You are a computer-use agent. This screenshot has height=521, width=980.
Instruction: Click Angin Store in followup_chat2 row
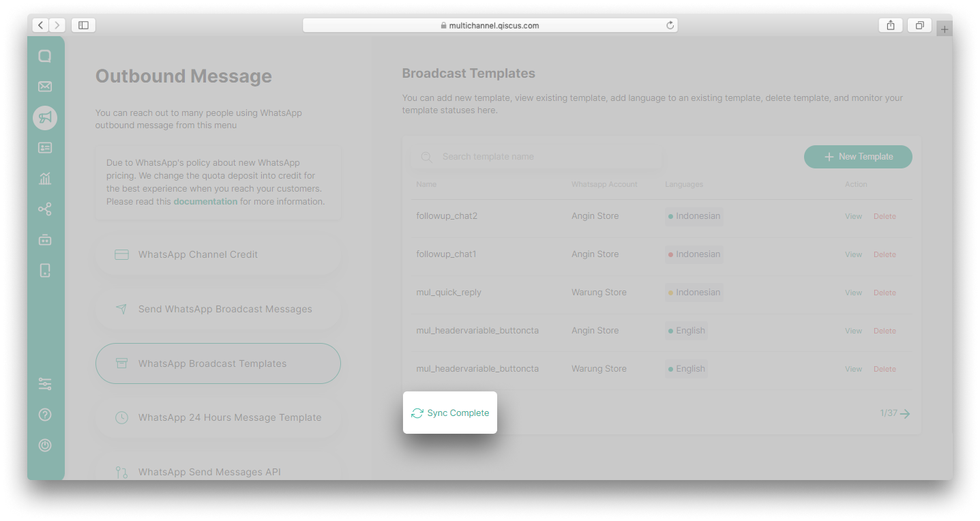[x=595, y=216]
